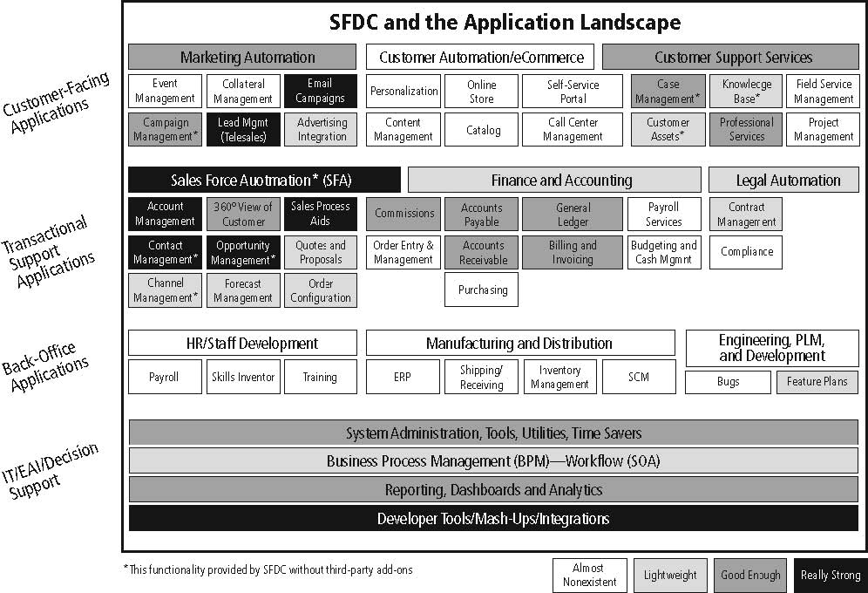Image resolution: width=868 pixels, height=593 pixels.
Task: Click the Marketing Automation header
Action: (242, 58)
